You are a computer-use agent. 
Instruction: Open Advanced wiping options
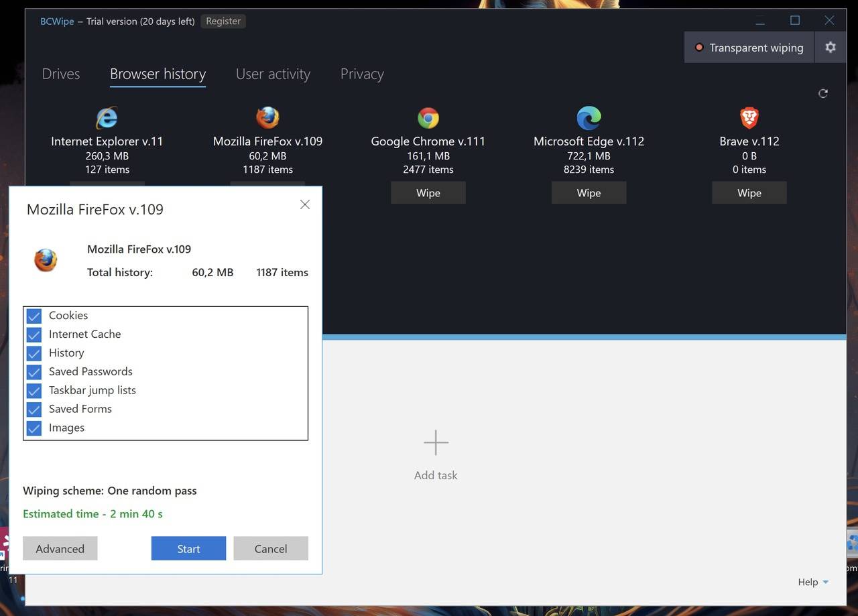click(x=60, y=548)
